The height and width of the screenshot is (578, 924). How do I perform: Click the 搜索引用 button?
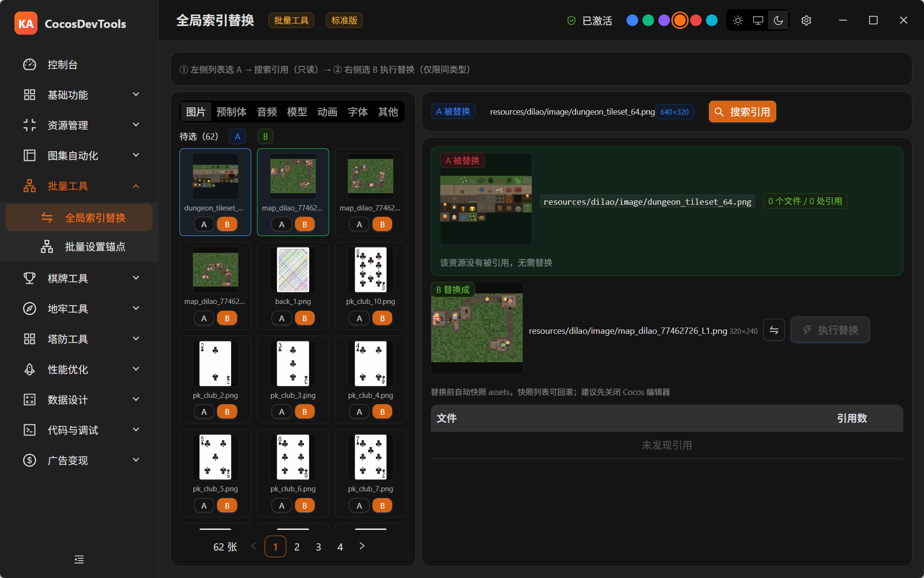[743, 112]
